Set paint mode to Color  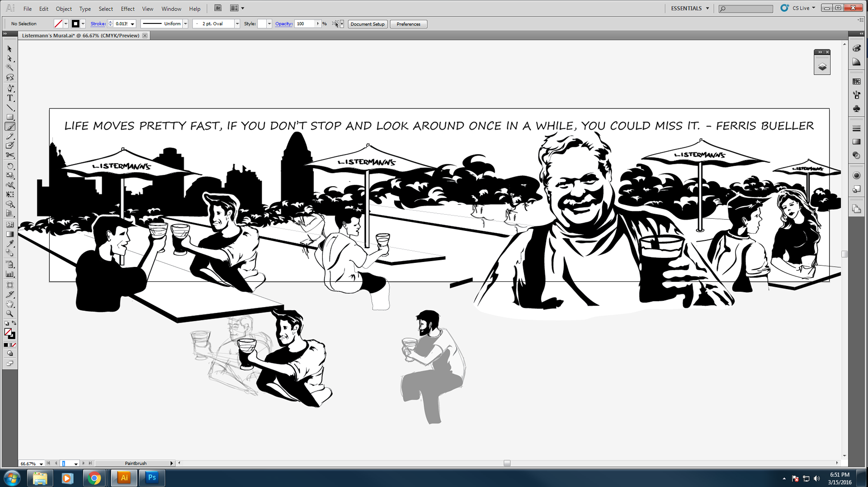5,345
